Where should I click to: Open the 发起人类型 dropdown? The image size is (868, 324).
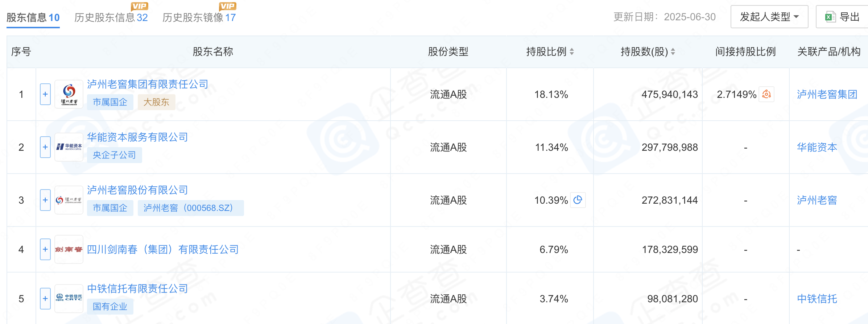pyautogui.click(x=769, y=17)
